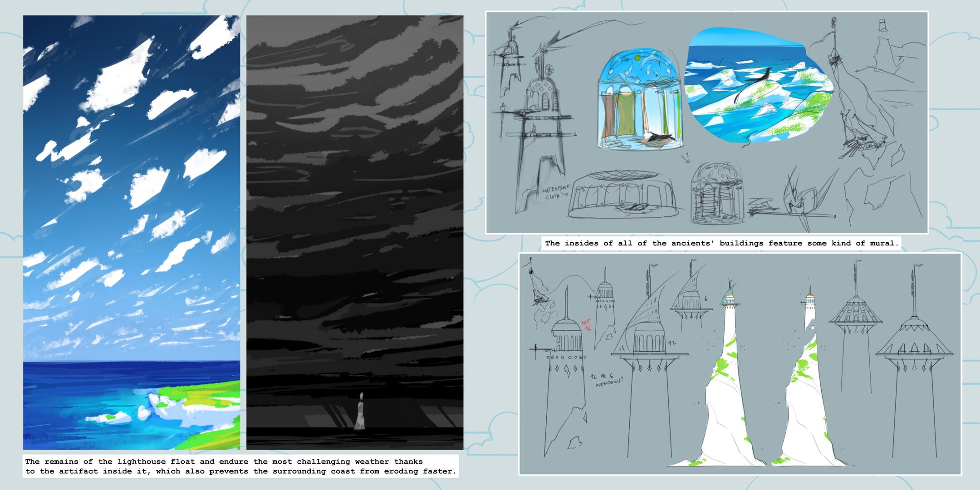Open the grayscale stormy sky painting
This screenshot has width=980, height=490.
click(x=355, y=232)
